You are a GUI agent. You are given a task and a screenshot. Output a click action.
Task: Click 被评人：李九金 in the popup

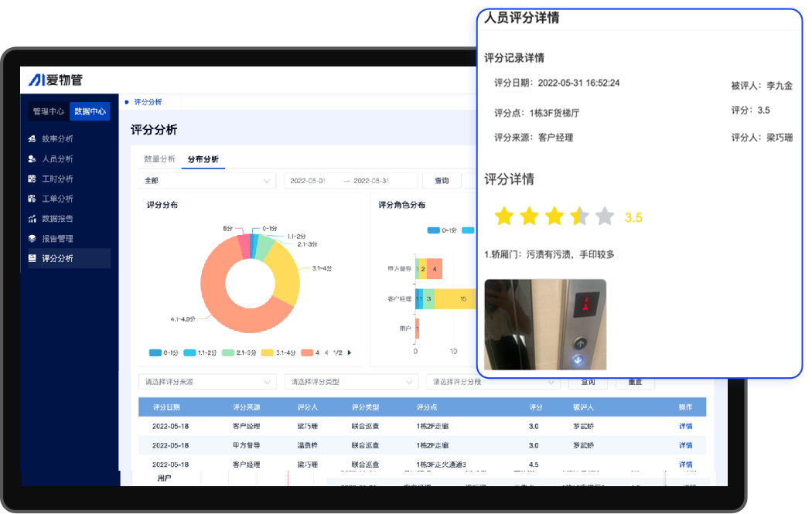762,85
